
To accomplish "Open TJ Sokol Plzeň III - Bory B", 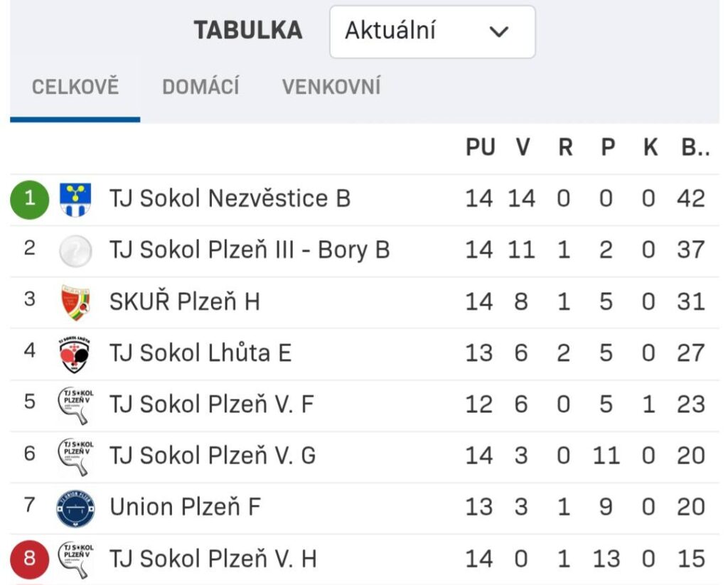I will point(249,250).
